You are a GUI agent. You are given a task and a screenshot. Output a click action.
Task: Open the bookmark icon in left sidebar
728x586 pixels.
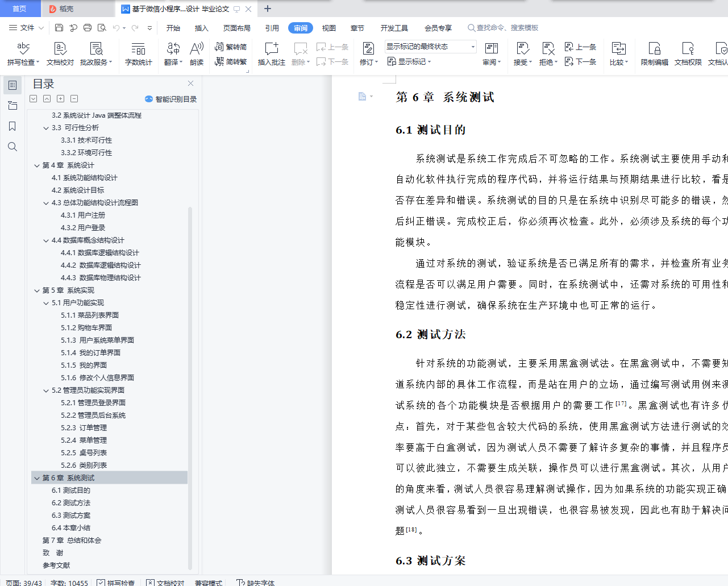point(13,126)
